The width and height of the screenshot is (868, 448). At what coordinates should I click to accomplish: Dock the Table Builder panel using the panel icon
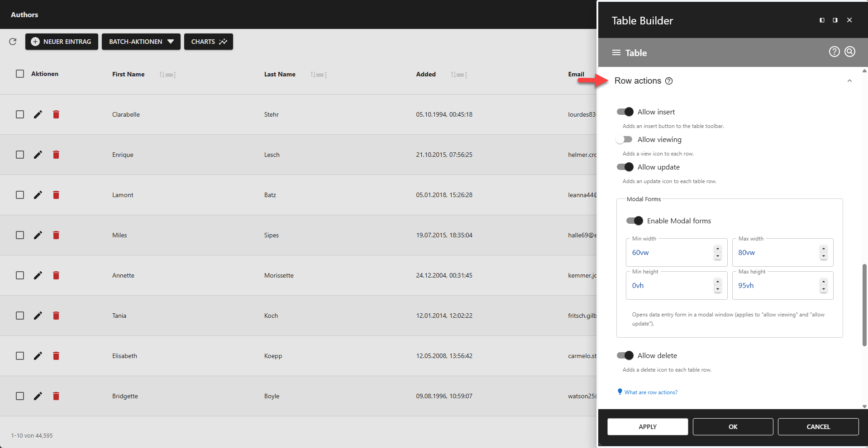pos(822,20)
